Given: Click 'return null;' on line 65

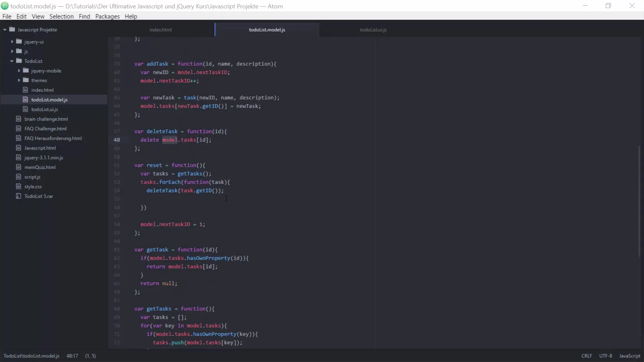Looking at the screenshot, I should pyautogui.click(x=159, y=284).
